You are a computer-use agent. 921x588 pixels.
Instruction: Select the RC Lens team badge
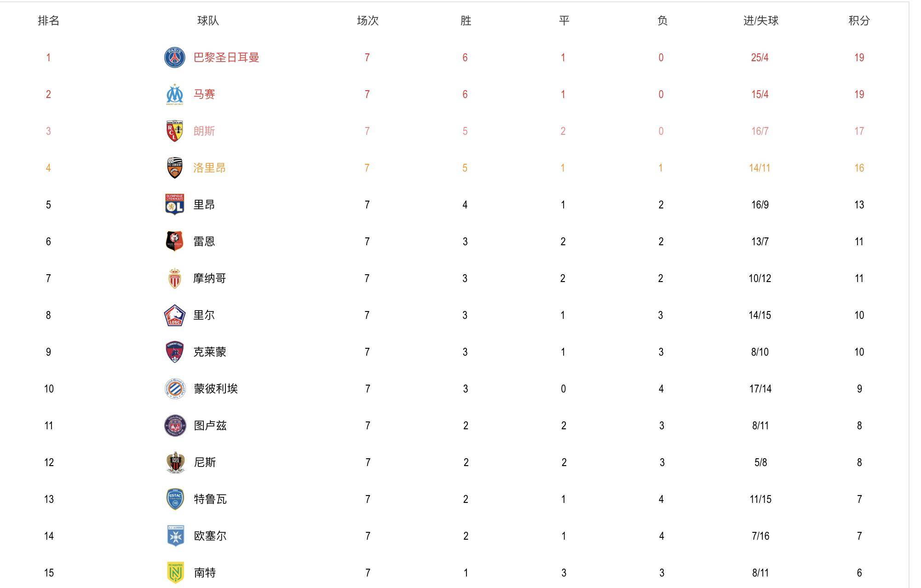click(175, 131)
